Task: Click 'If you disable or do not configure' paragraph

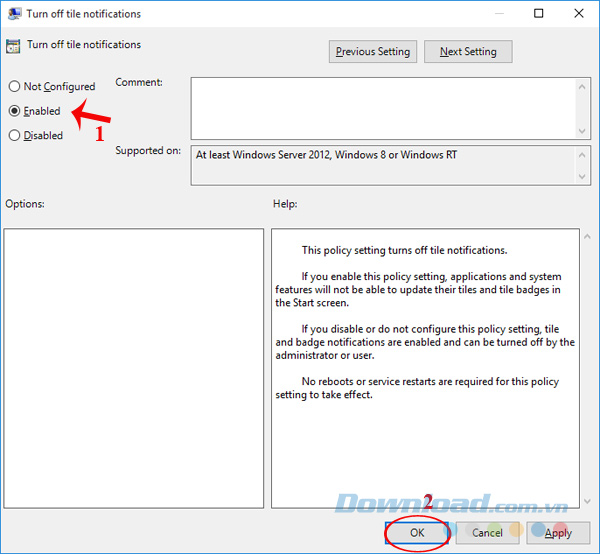Action: pos(425,342)
